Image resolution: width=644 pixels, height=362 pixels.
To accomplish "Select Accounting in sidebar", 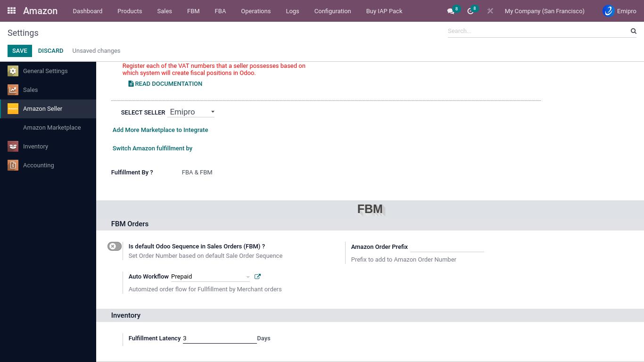I will [x=48, y=165].
